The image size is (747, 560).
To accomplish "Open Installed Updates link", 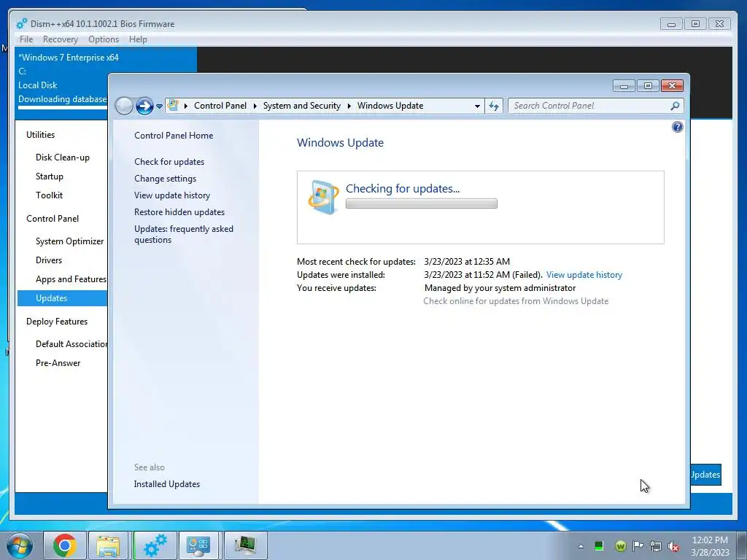I will tap(167, 484).
